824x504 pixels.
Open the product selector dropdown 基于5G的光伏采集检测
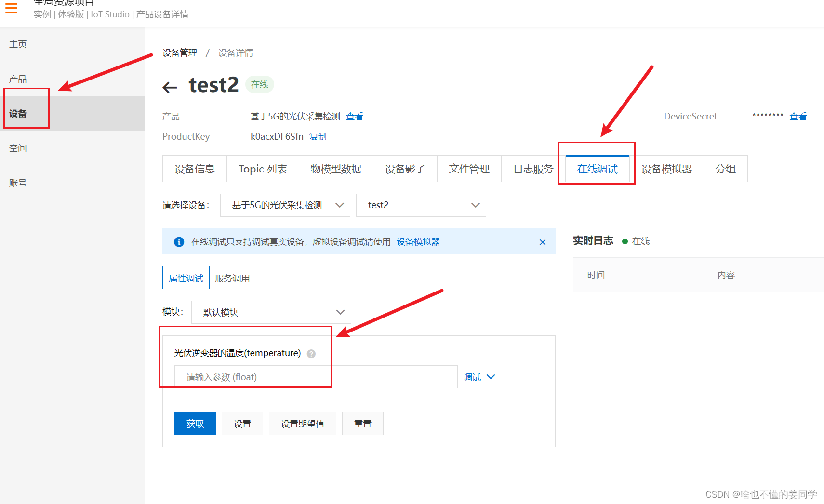(x=284, y=205)
